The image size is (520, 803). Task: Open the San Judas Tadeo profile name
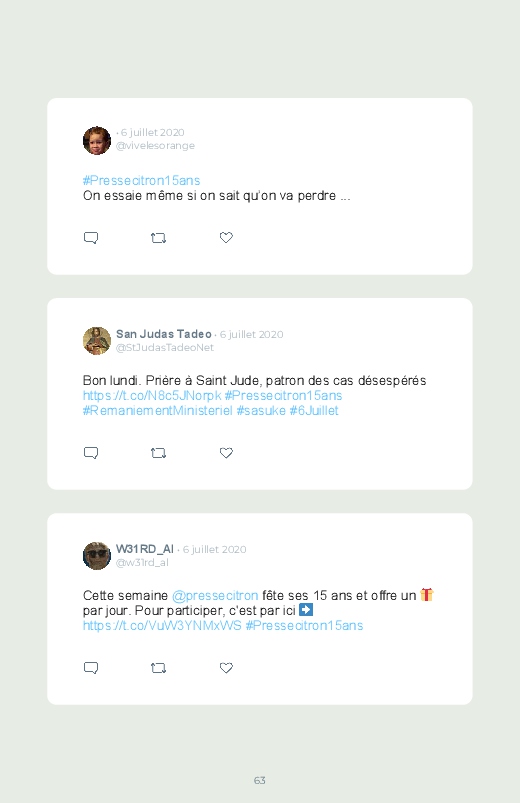tap(163, 334)
